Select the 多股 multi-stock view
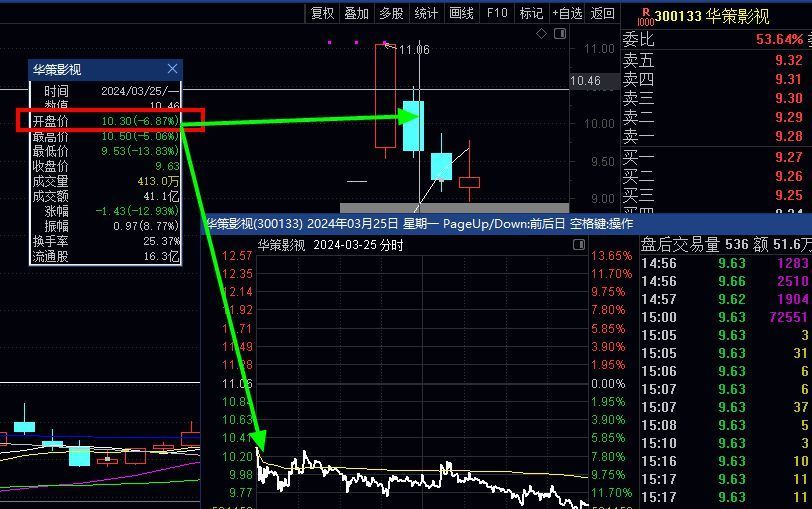The width and height of the screenshot is (812, 509). [391, 13]
